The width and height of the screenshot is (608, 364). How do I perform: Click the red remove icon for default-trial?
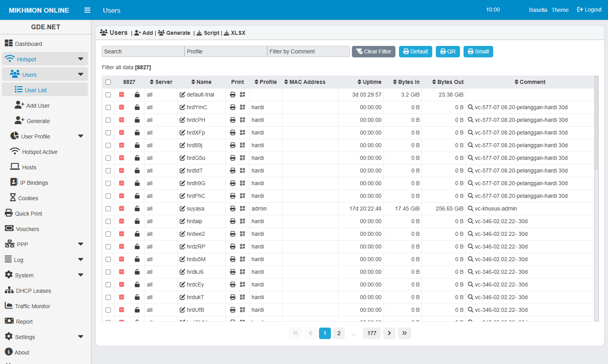[x=122, y=95]
